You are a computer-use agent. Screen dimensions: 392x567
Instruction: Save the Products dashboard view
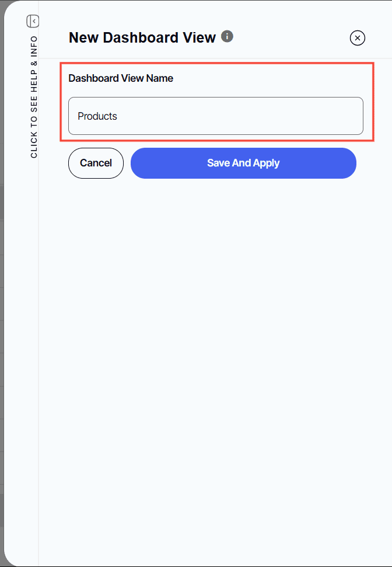[x=243, y=163]
